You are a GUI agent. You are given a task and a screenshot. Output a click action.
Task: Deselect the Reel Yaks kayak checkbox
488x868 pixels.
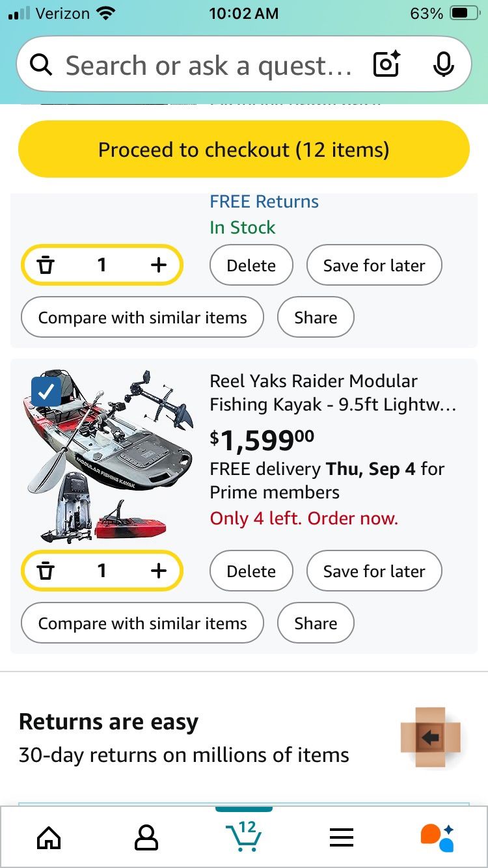45,392
